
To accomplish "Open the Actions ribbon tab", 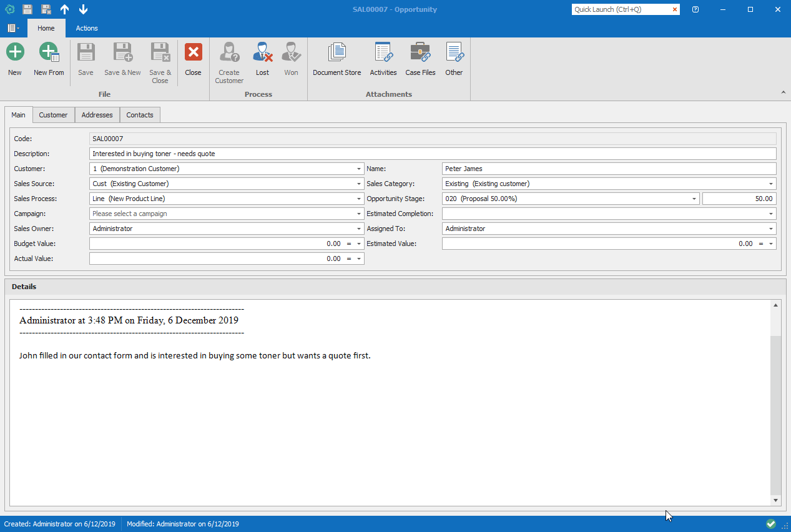I will (x=87, y=28).
